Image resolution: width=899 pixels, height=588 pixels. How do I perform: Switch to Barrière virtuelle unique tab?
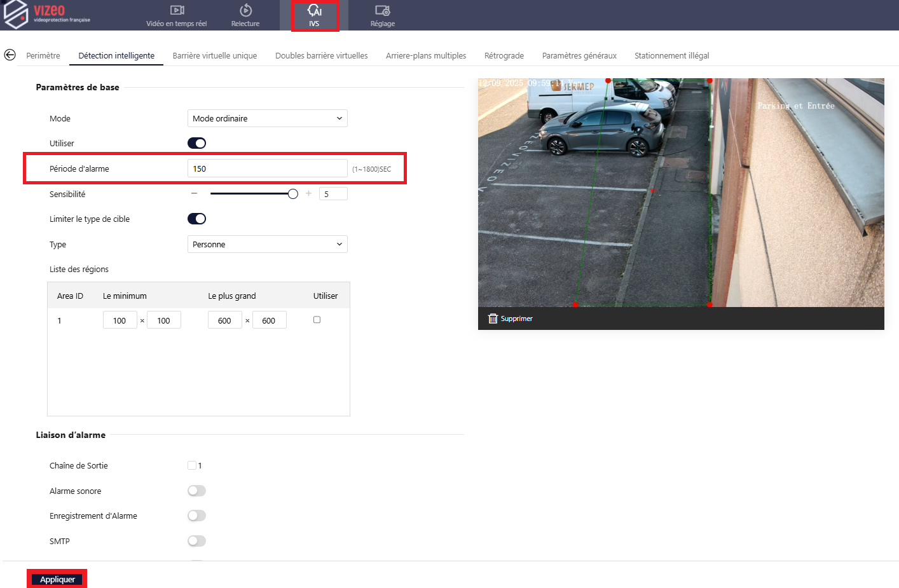tap(214, 56)
